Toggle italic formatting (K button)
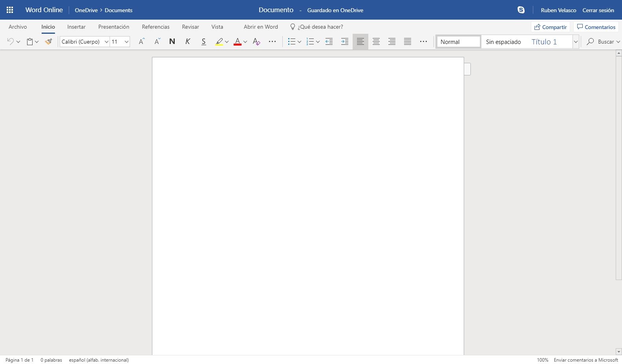The image size is (622, 364). tap(188, 42)
